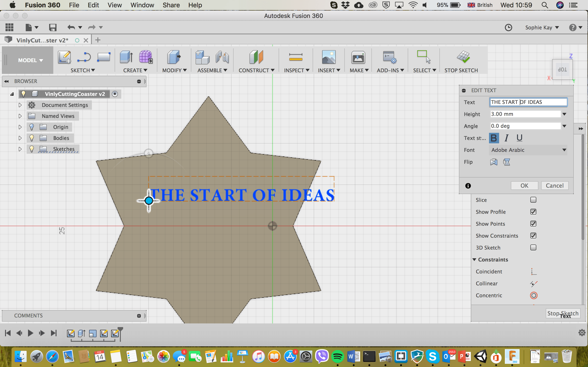Enable the Slice checkbox
Screen dimensions: 588x367
click(533, 200)
